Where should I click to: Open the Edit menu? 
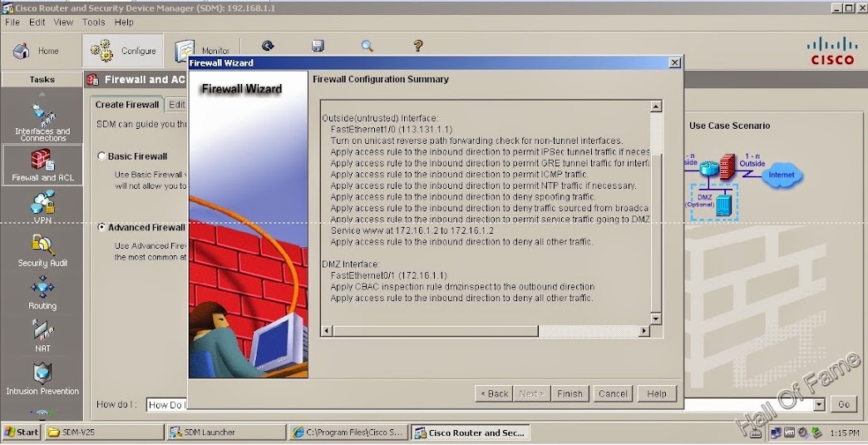coord(37,22)
